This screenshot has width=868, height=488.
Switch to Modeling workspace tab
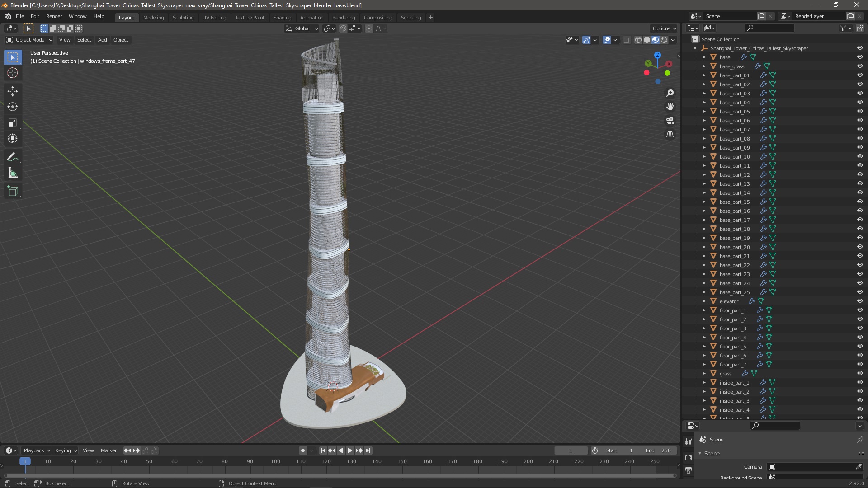[x=153, y=17]
